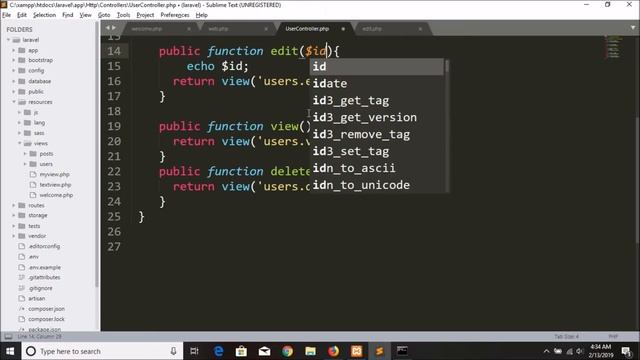Collapse the views folder
This screenshot has width=640, height=360.
pos(19,143)
